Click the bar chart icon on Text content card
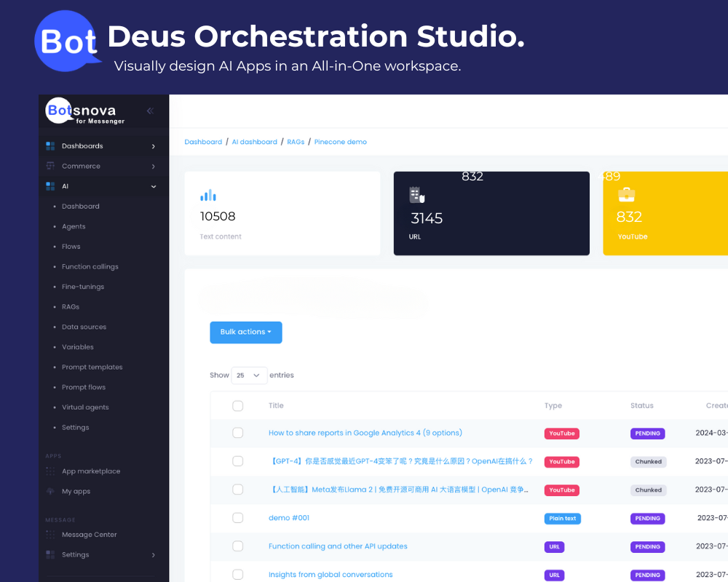Viewport: 728px width, 582px height. click(208, 195)
